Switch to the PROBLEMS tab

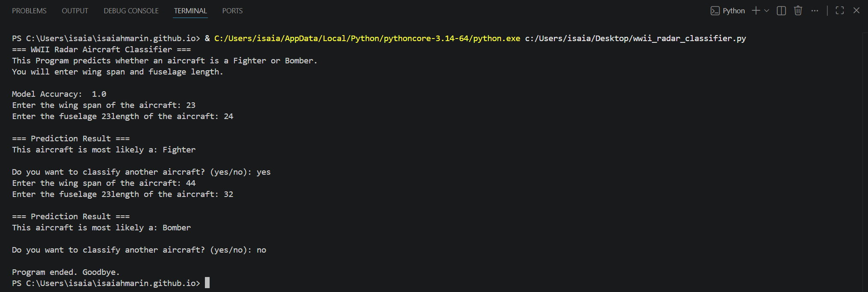click(29, 10)
